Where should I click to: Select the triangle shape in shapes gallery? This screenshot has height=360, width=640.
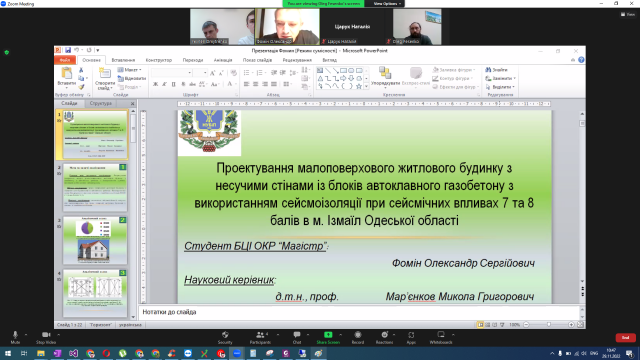(x=320, y=78)
